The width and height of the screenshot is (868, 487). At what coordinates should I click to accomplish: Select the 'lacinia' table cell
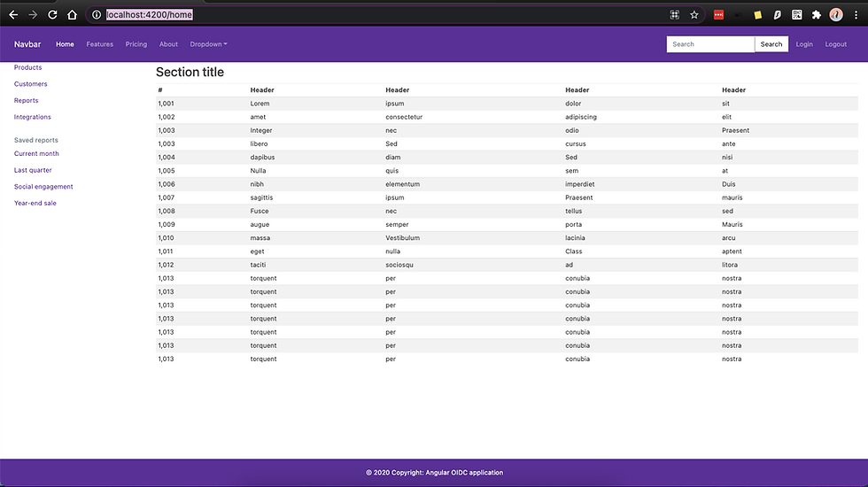click(575, 238)
